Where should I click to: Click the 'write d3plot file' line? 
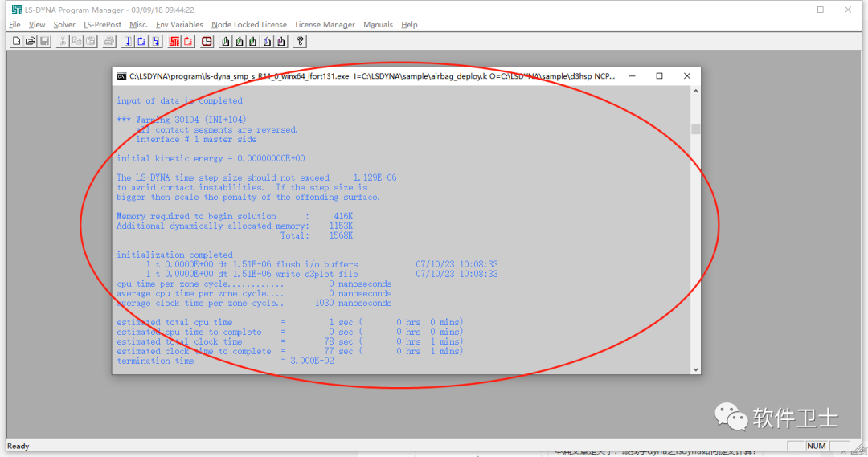321,274
